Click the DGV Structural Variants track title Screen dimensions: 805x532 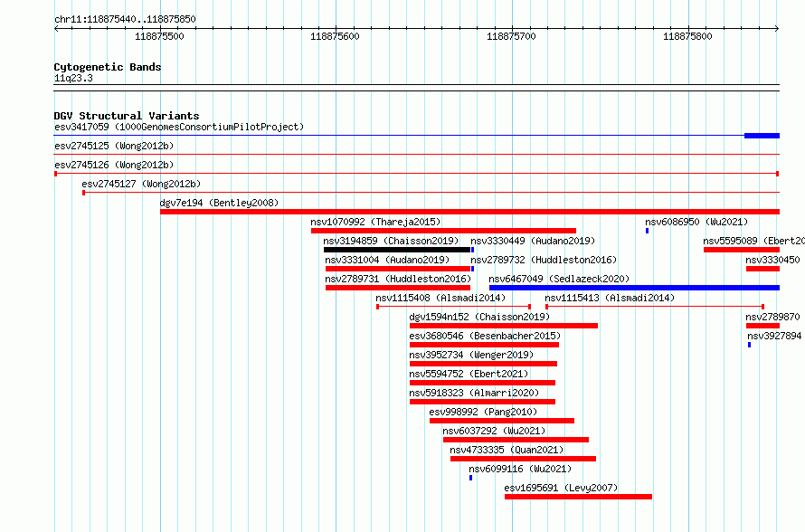[127, 116]
